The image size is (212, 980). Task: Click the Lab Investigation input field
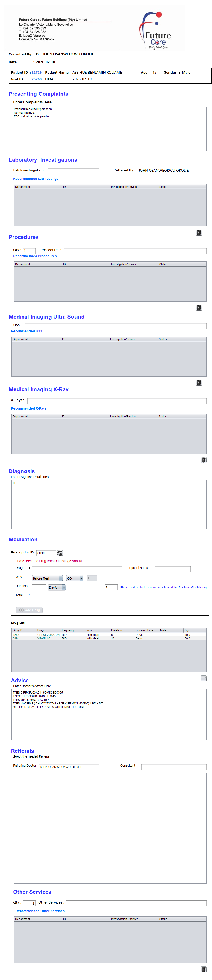coord(73,171)
